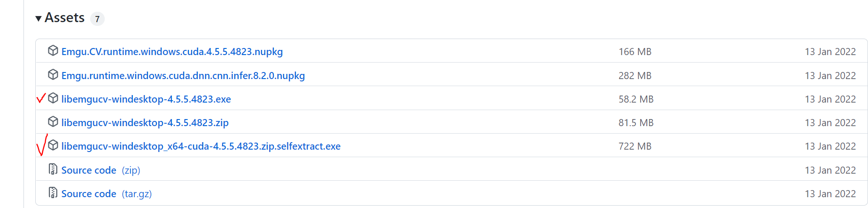Download Emgu.runtime.windows.cuda.dnn.cnn.infer.8.2.0.nupkg
This screenshot has width=868, height=208.
coord(183,75)
